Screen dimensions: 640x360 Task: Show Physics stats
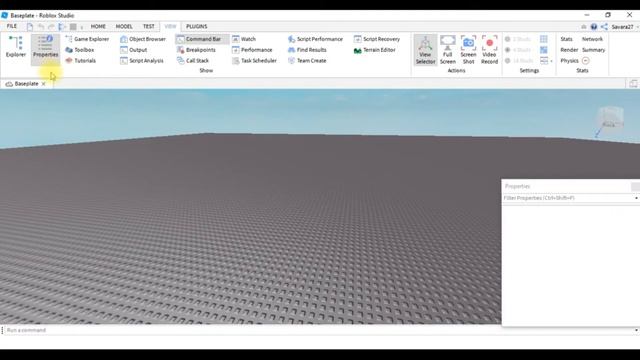[x=569, y=60]
